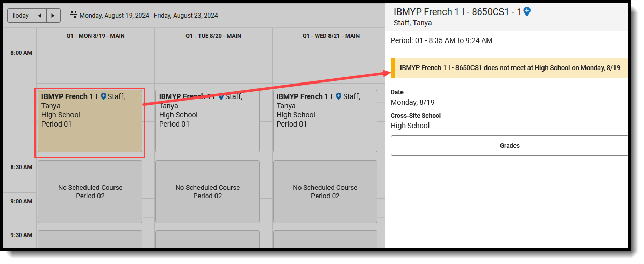Viewport: 644px width, 264px height.
Task: Click Monday No Scheduled Course Period 02 block
Action: point(90,192)
